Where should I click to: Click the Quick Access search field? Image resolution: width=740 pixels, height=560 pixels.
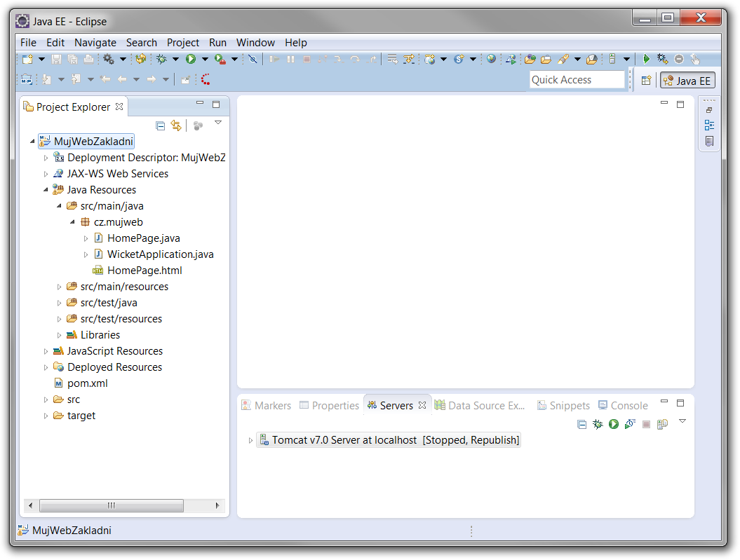577,80
